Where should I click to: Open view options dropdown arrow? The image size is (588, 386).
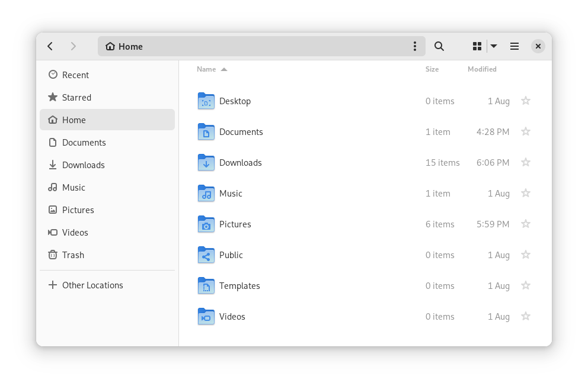(494, 46)
